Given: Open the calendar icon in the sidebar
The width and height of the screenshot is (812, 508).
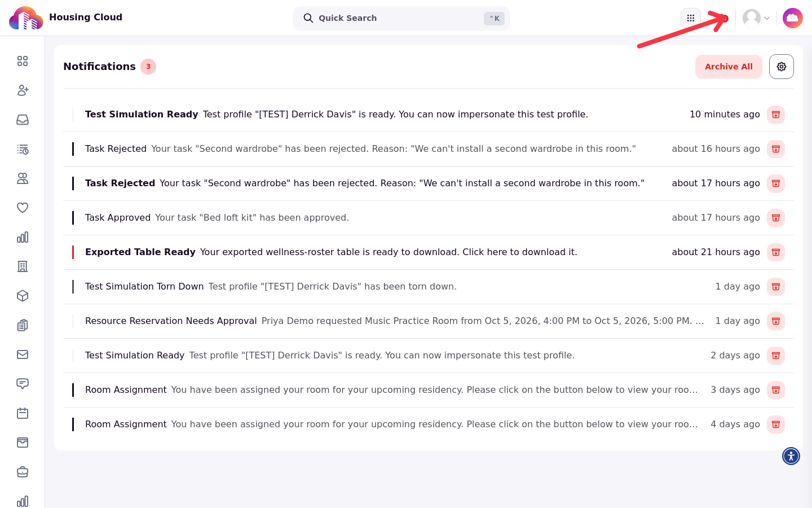Looking at the screenshot, I should point(23,413).
